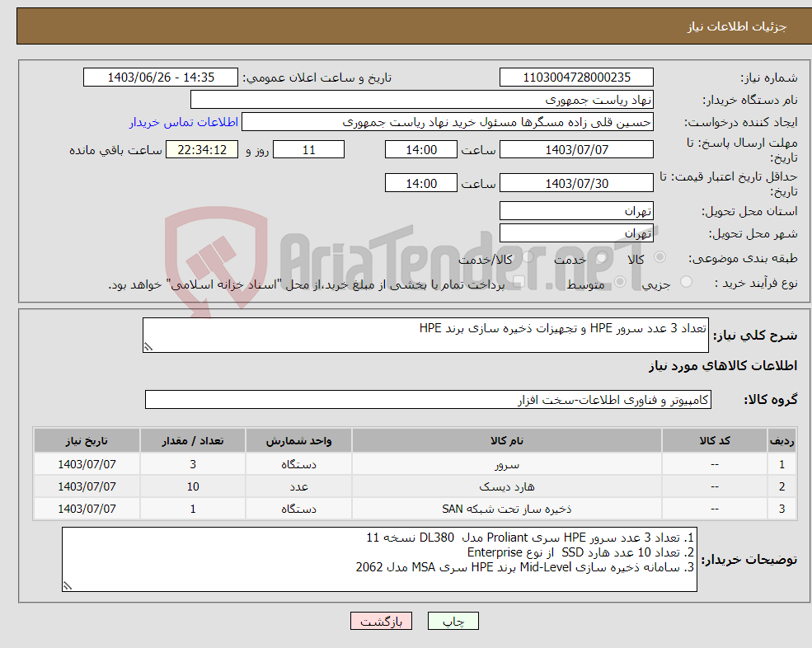Click the سرور item name cell

pos(507,465)
